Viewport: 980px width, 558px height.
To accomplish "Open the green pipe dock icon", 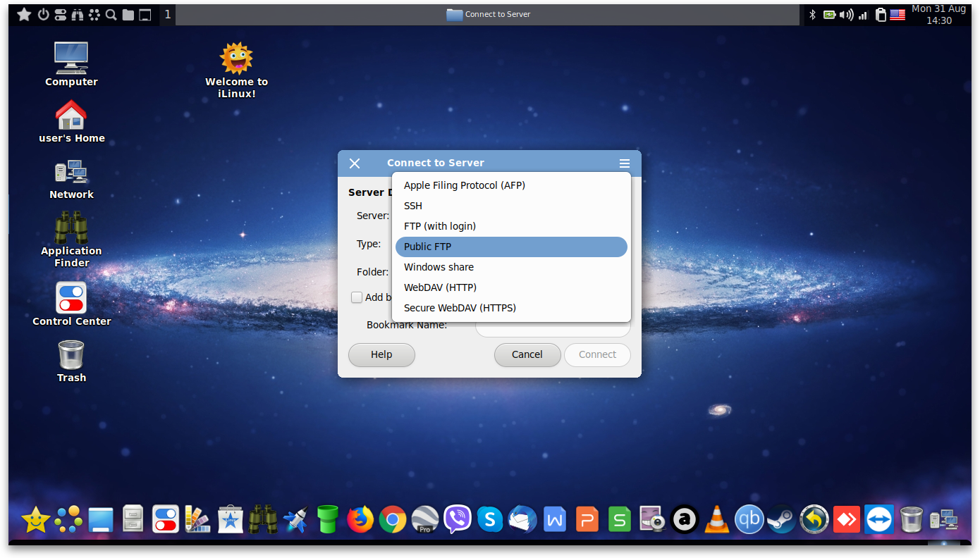I will 328,520.
